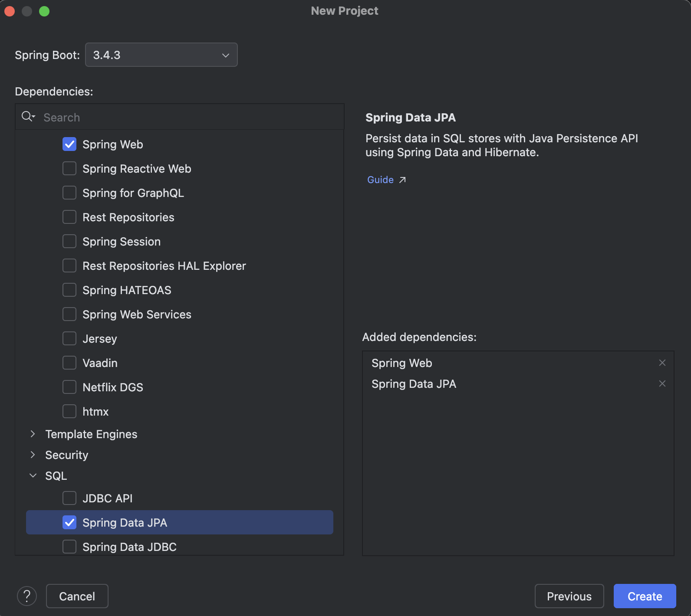Expand the Template Engines group
This screenshot has width=691, height=616.
(33, 434)
